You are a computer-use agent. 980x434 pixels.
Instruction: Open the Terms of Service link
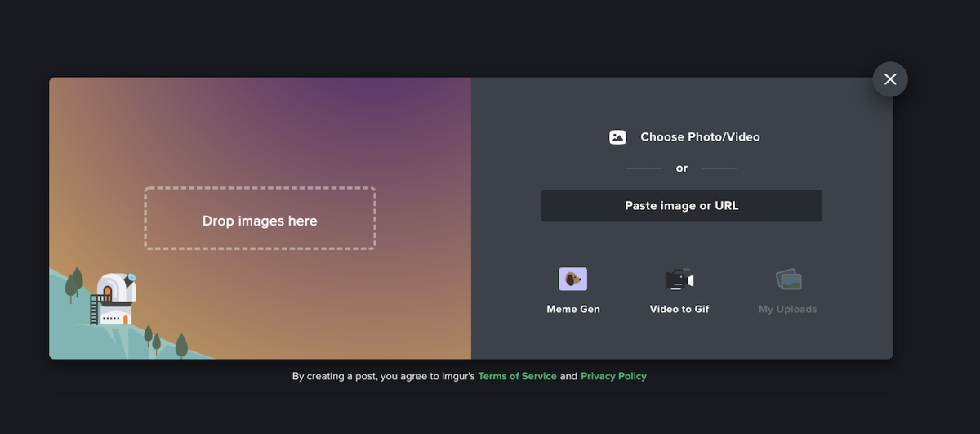[517, 376]
